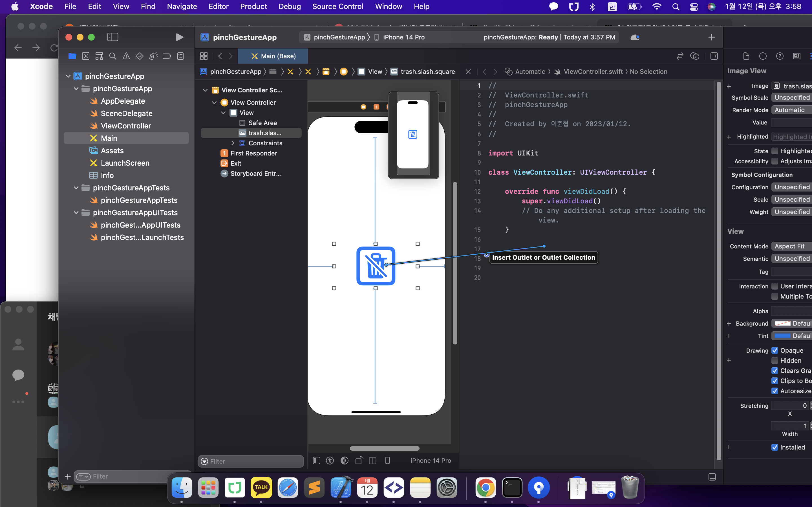Select the Main (Base) tab
Image resolution: width=812 pixels, height=507 pixels.
tap(273, 56)
